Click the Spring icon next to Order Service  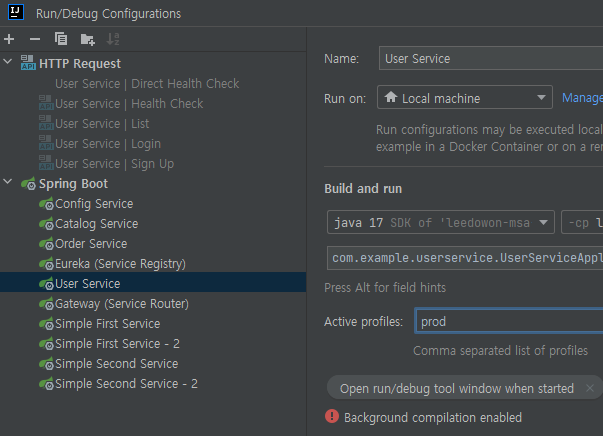[x=46, y=243]
